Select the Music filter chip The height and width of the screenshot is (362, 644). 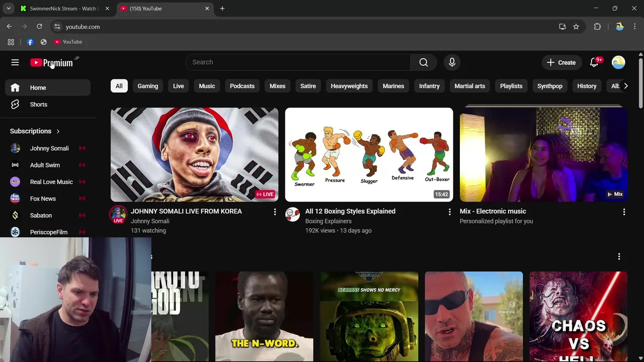(207, 86)
